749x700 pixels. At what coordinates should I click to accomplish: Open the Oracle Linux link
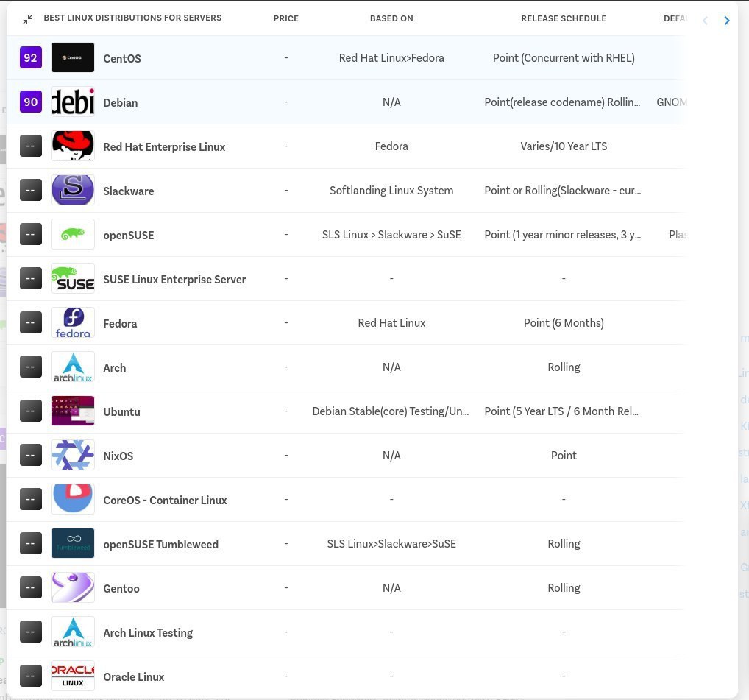coord(134,677)
